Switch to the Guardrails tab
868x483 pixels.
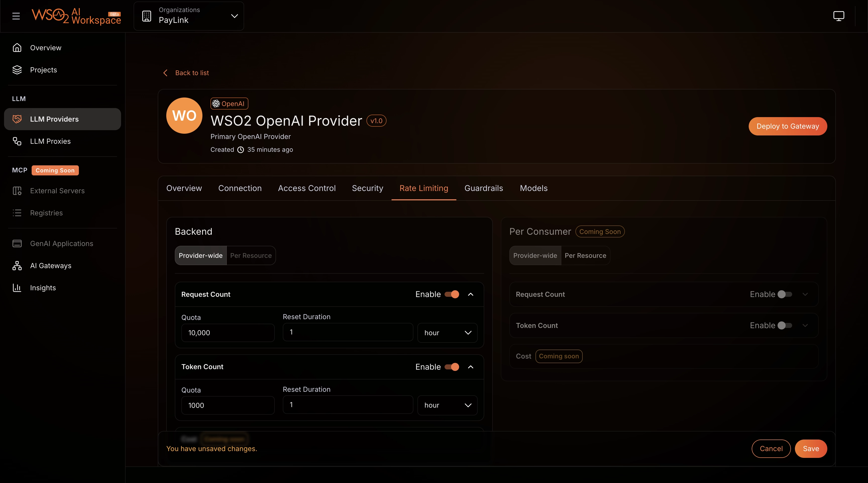point(483,188)
